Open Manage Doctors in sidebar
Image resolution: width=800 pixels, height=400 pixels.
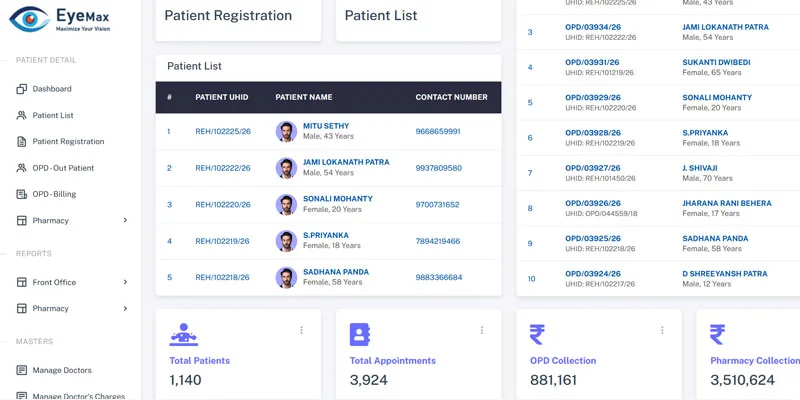tap(62, 370)
